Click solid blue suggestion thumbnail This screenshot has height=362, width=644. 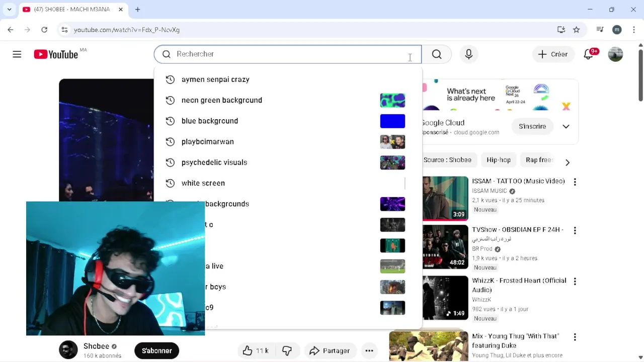392,121
